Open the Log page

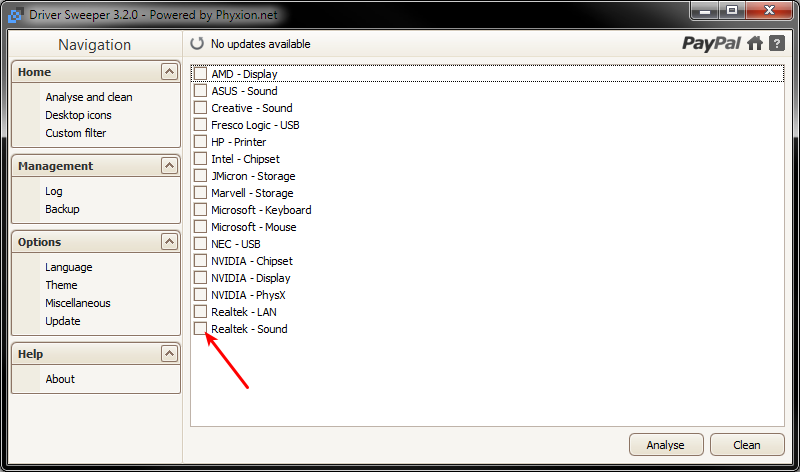click(54, 191)
